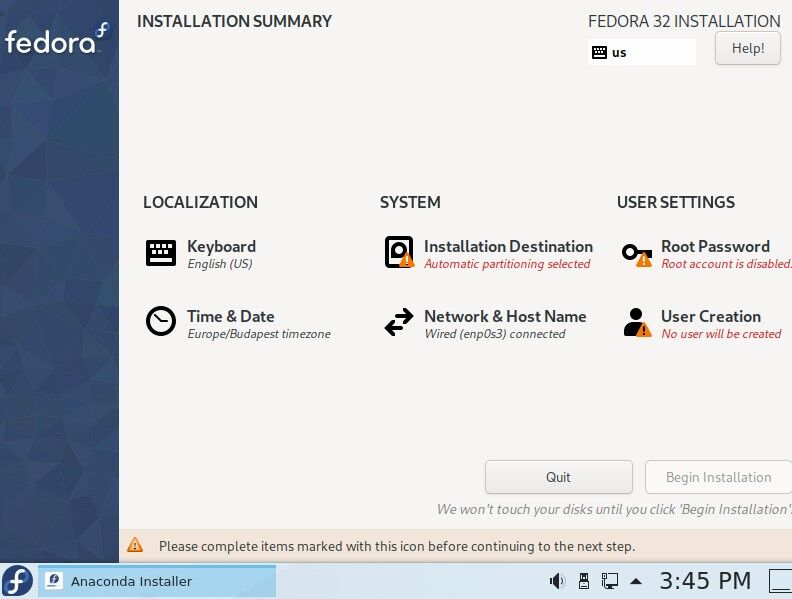Image resolution: width=792 pixels, height=599 pixels.
Task: Open User Creation label
Action: pyautogui.click(x=711, y=316)
